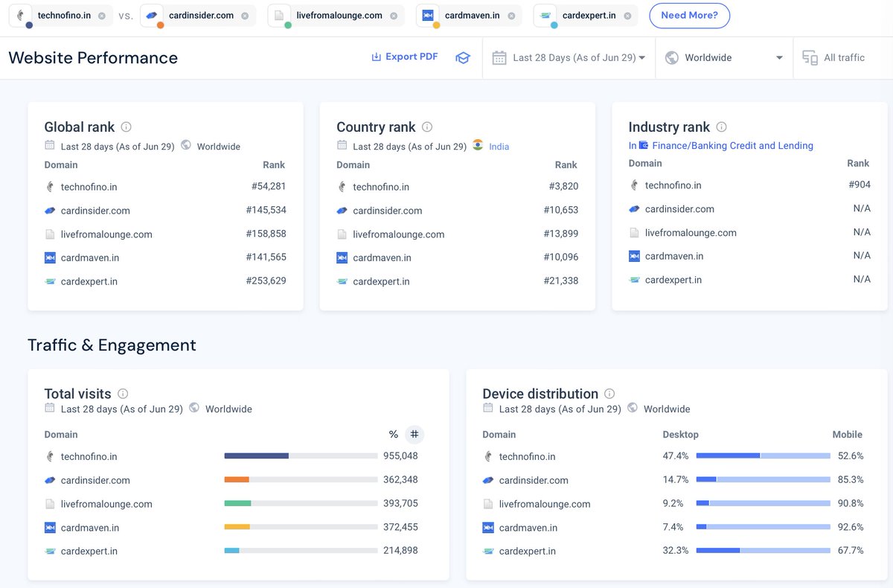
Task: Show info tooltip for Total visits
Action: click(123, 394)
